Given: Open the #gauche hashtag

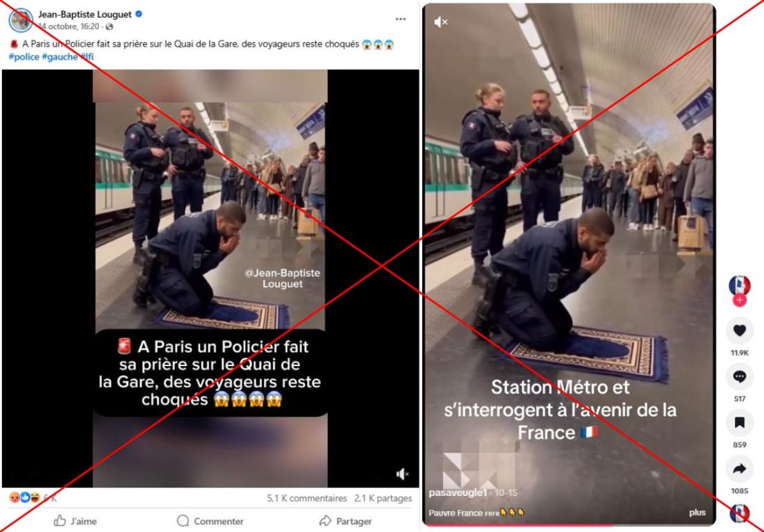Looking at the screenshot, I should pyautogui.click(x=60, y=57).
